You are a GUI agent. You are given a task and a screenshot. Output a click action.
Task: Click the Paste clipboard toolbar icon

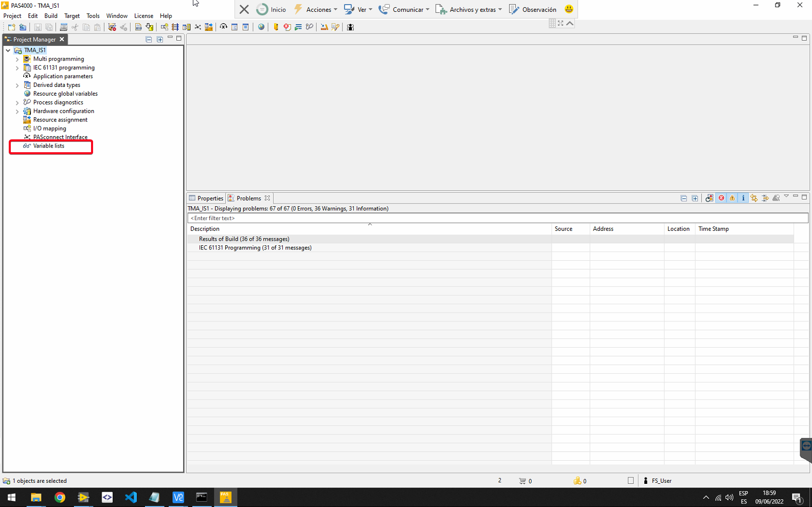click(x=98, y=27)
